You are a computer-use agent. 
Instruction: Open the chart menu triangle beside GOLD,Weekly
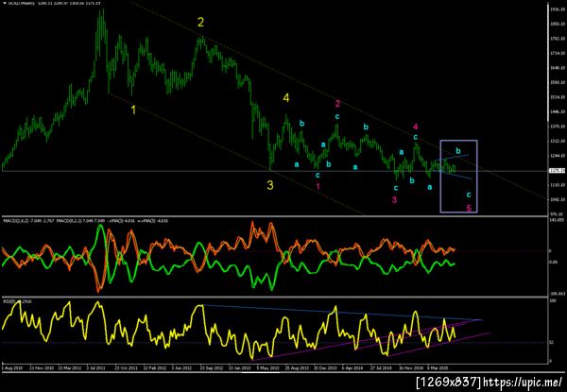(4, 3)
